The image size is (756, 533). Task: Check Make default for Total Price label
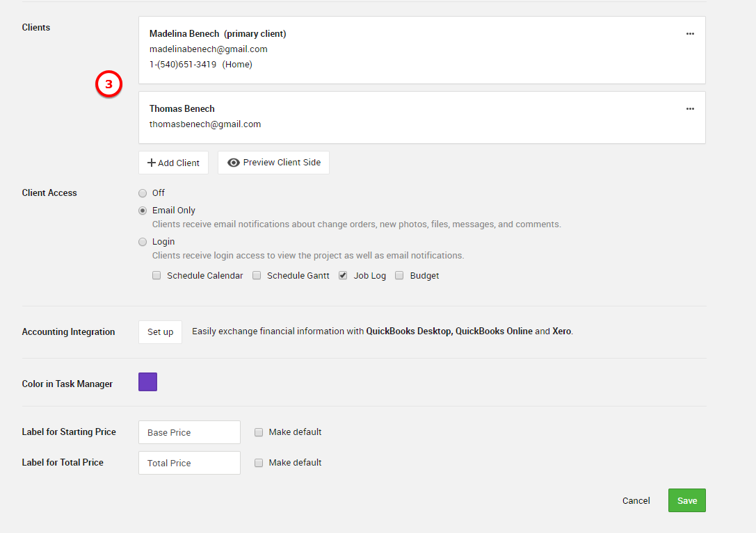(x=259, y=463)
